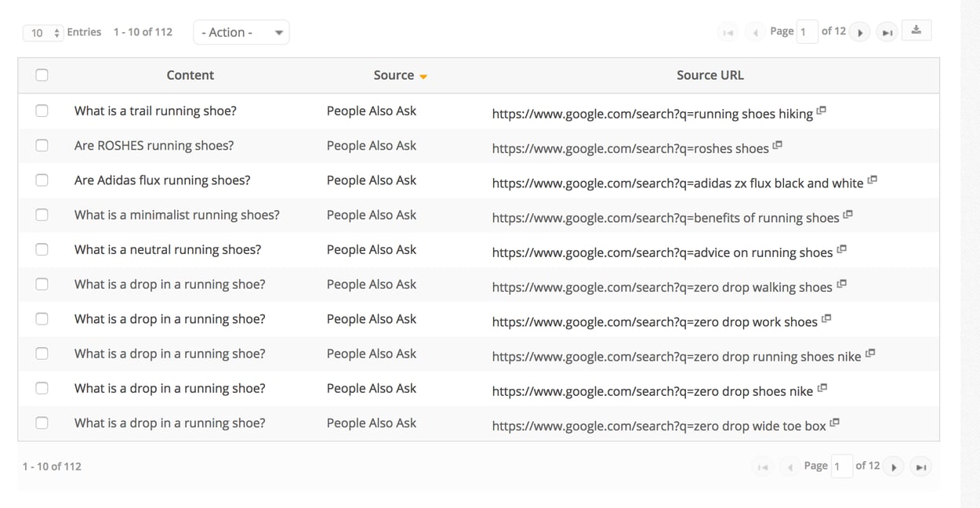
Task: Check the minimalist running shoes row
Action: (x=42, y=215)
